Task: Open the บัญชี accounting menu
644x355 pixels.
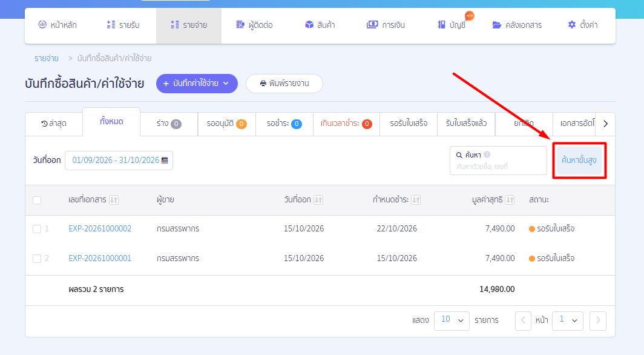Action: point(452,25)
